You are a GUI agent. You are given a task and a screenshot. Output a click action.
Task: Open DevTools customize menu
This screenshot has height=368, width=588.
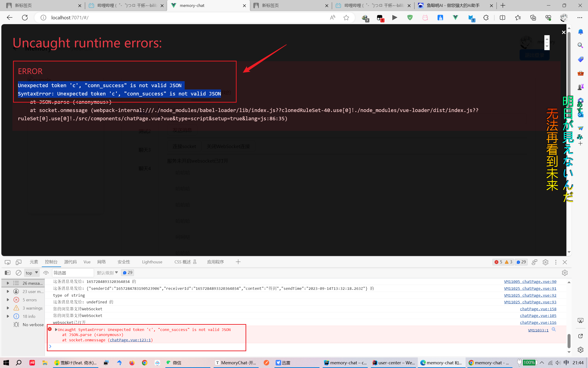[x=556, y=262]
